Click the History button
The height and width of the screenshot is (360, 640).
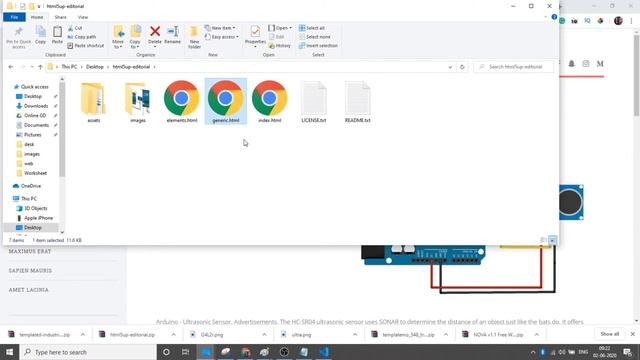(x=280, y=46)
